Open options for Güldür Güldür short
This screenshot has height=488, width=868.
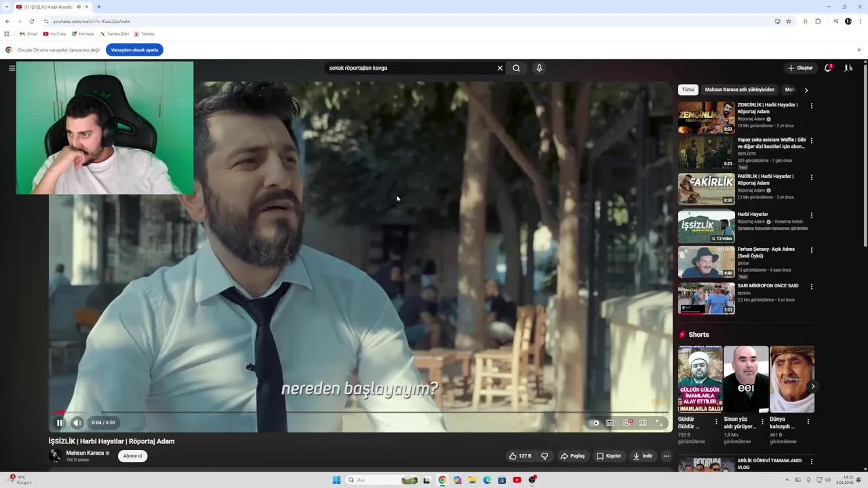pos(716,422)
